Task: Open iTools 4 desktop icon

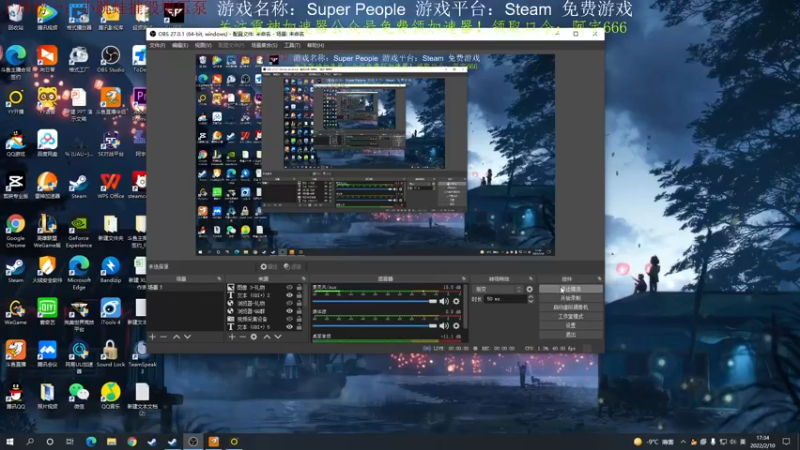Action: pos(110,312)
